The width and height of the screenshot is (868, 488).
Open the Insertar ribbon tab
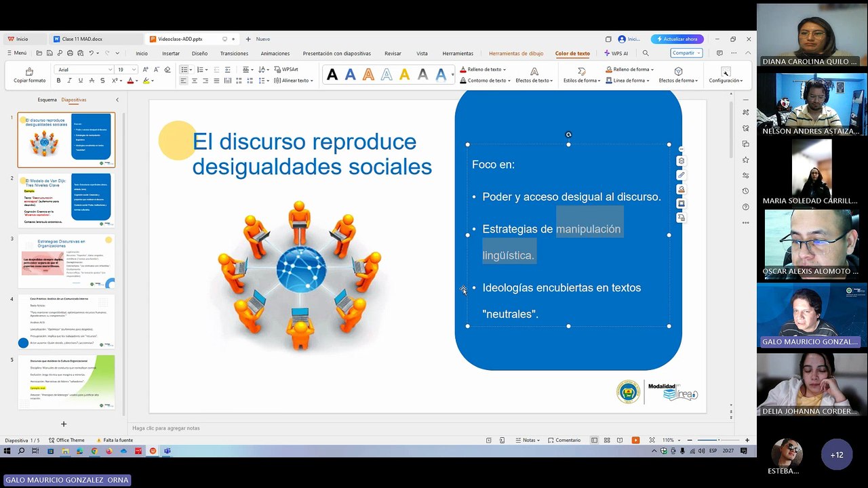tap(171, 54)
